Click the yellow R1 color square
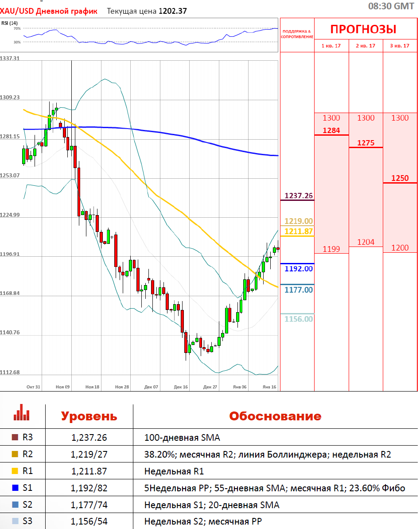420x529 pixels. pyautogui.click(x=15, y=471)
